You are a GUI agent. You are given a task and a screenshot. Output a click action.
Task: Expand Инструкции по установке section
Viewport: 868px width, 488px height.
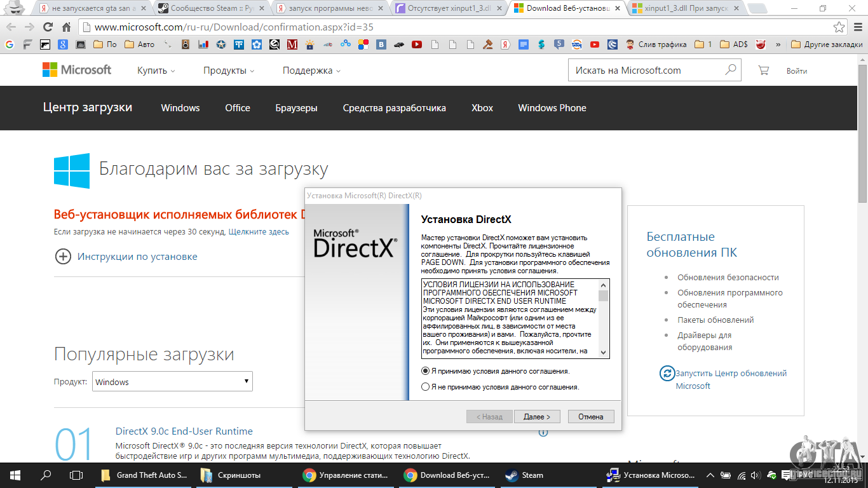[137, 257]
